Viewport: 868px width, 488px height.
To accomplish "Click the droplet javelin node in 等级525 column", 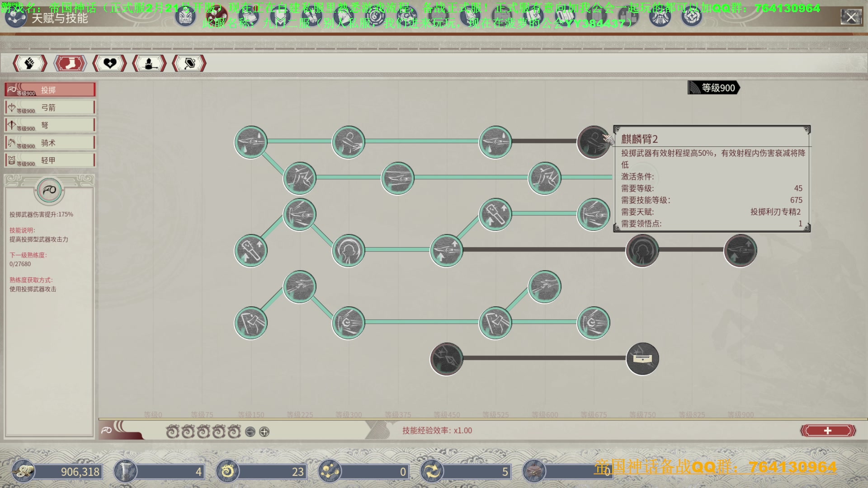I will click(495, 142).
